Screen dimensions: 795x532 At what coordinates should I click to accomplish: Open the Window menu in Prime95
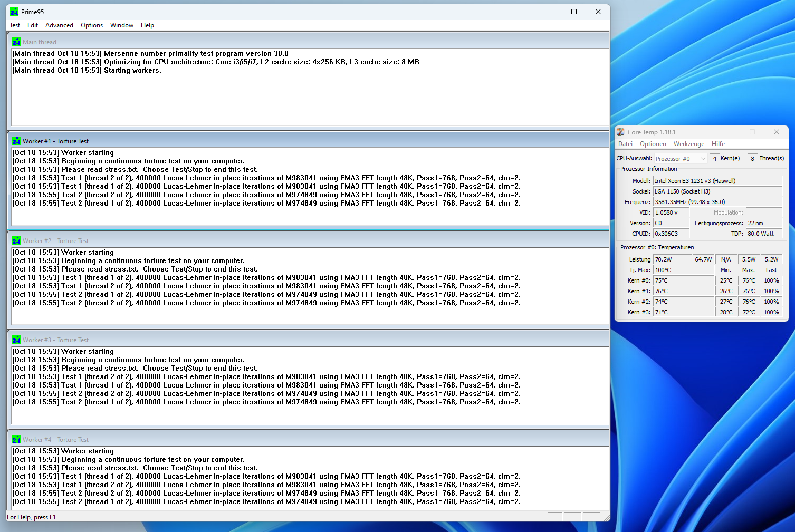point(122,25)
